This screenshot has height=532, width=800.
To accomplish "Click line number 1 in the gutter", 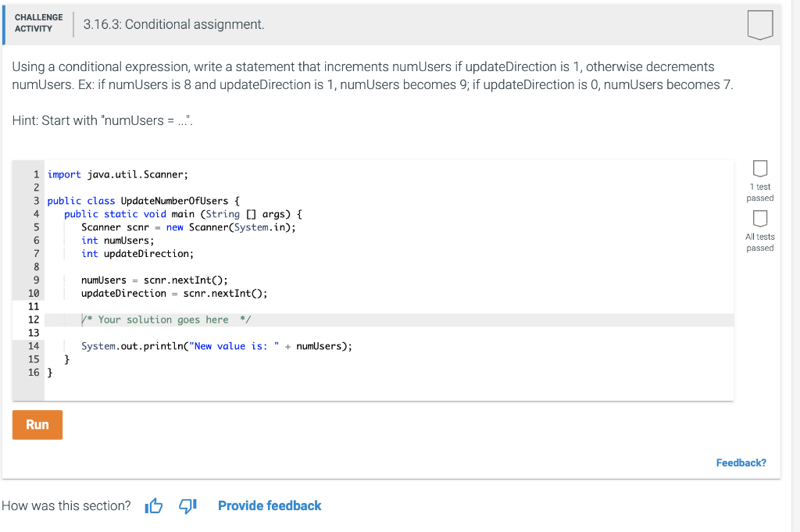I will [x=36, y=173].
